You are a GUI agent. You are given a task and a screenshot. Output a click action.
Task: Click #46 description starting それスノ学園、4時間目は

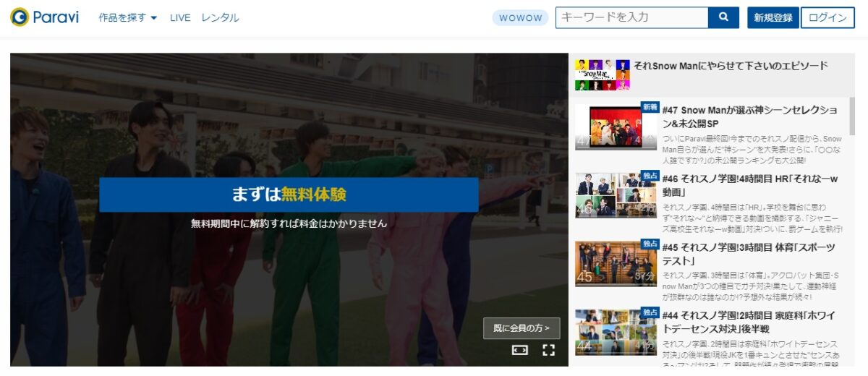[x=752, y=218]
